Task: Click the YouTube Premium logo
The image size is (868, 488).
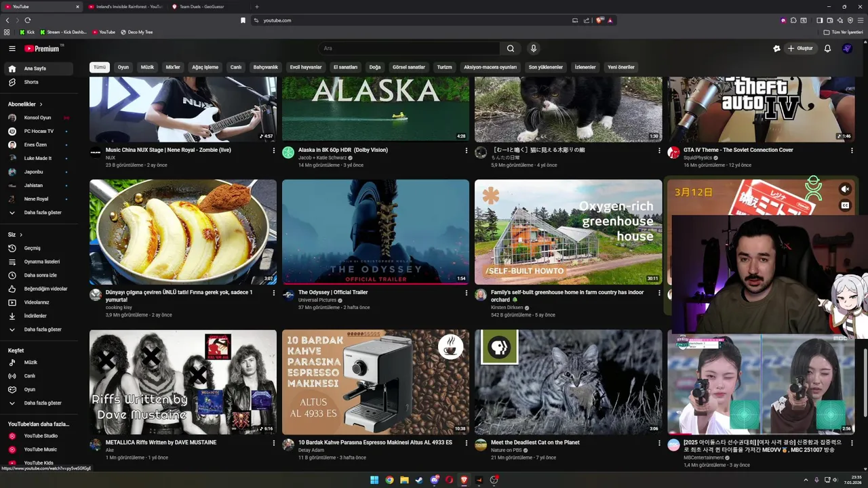Action: tap(43, 49)
